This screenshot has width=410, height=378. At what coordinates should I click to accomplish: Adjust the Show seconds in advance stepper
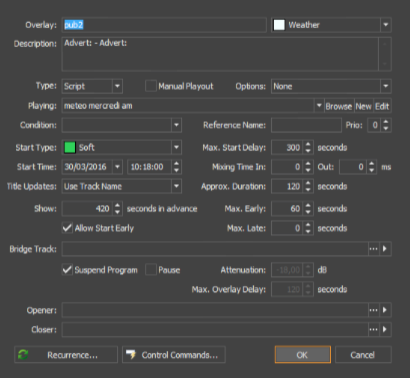[x=117, y=209]
